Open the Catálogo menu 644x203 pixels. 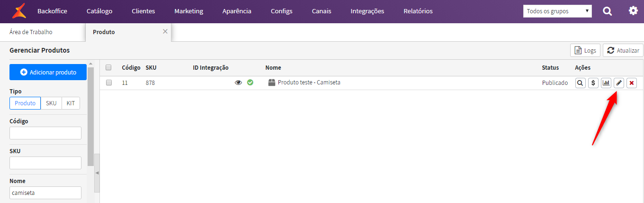(99, 11)
